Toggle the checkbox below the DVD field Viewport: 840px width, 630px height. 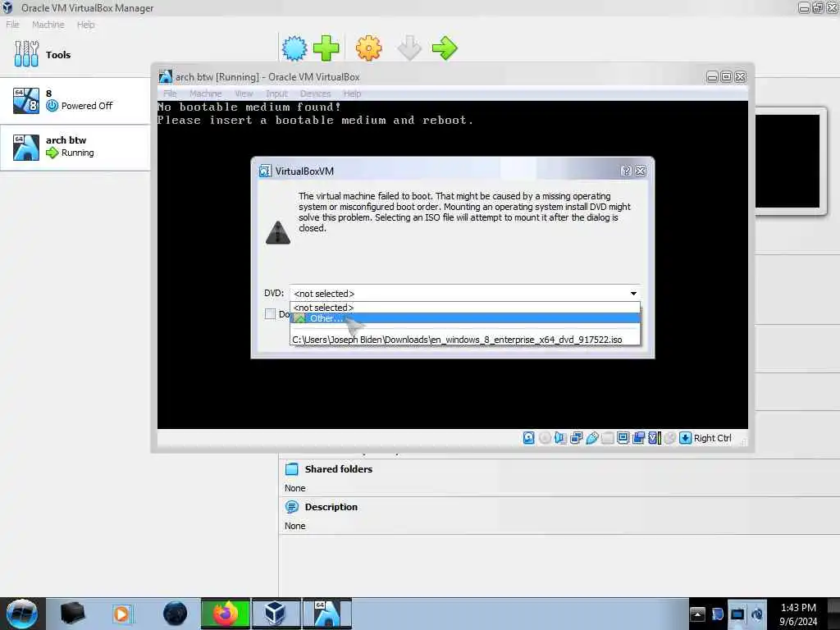270,314
